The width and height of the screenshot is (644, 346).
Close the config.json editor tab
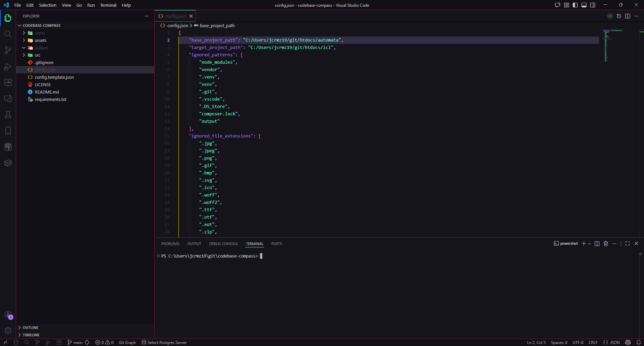(x=191, y=16)
